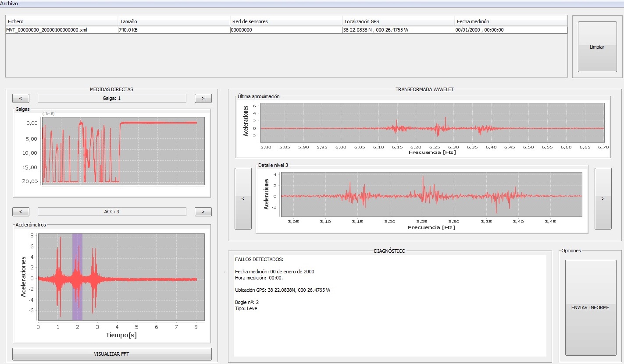Screen dimensions: 624x364
Task: Switch to previous accelerometer (ACC)
Action: (21, 212)
